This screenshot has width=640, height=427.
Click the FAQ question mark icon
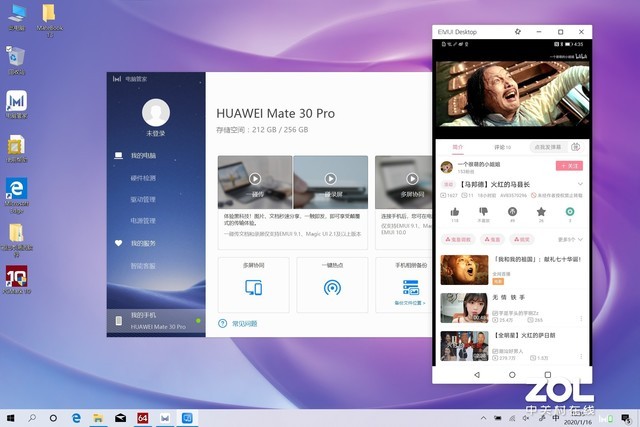pyautogui.click(x=222, y=324)
